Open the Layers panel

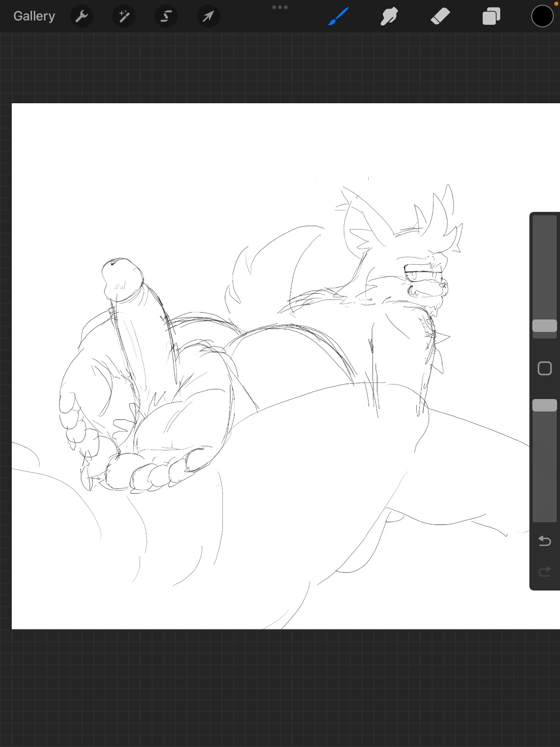[x=491, y=16]
